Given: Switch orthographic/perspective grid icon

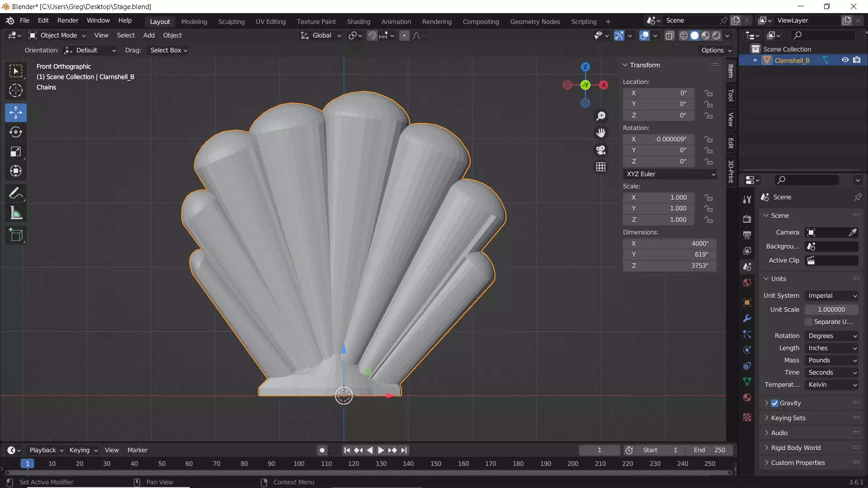Looking at the screenshot, I should click(x=601, y=167).
